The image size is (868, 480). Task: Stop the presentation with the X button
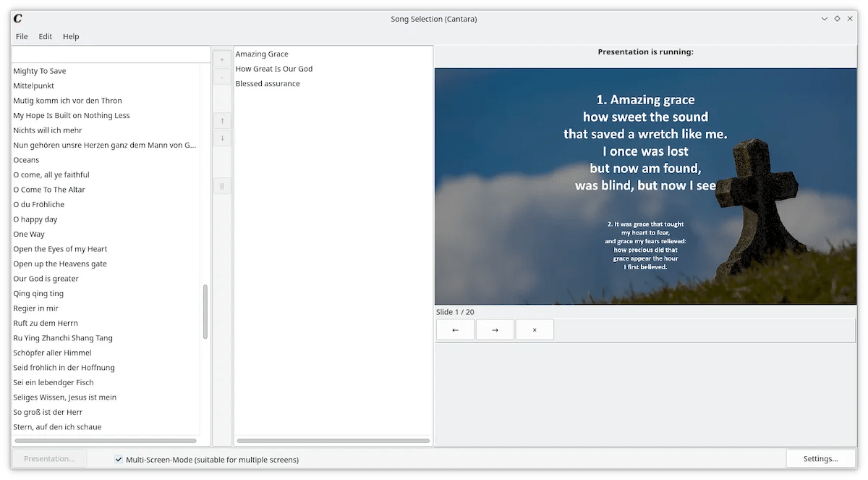click(535, 329)
